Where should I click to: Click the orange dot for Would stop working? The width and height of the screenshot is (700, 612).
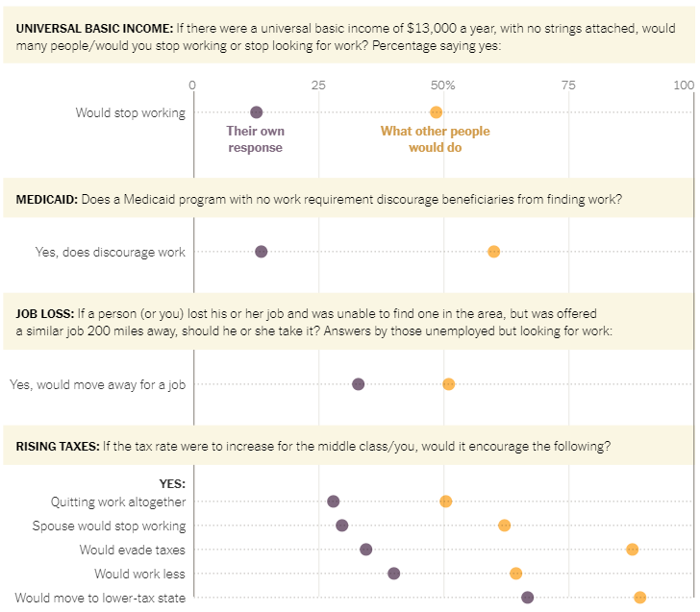[x=436, y=112]
